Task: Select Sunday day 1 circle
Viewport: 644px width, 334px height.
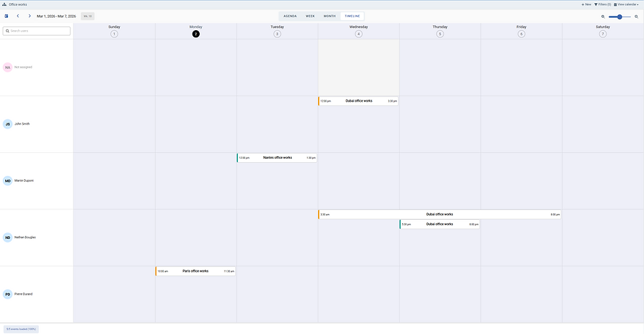Action: (114, 34)
